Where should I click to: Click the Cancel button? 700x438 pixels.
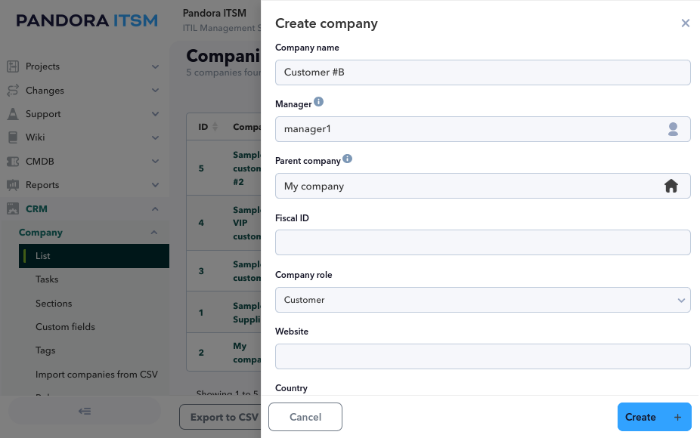coord(305,417)
